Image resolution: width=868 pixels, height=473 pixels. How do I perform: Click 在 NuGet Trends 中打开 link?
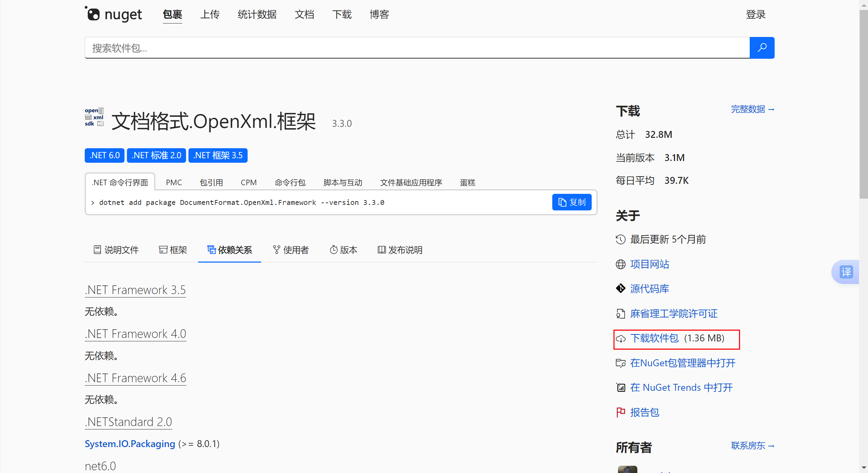pyautogui.click(x=681, y=388)
